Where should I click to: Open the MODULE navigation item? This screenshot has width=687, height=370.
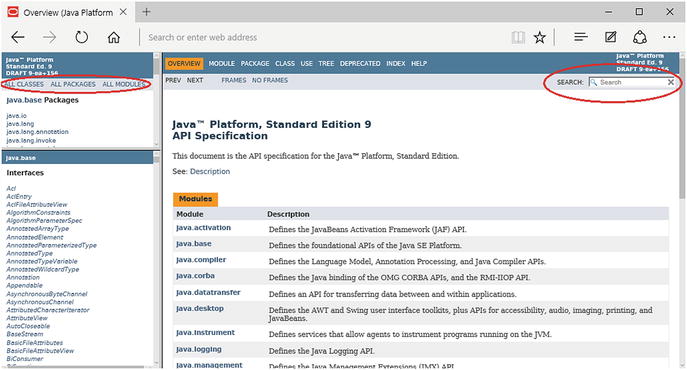(222, 64)
